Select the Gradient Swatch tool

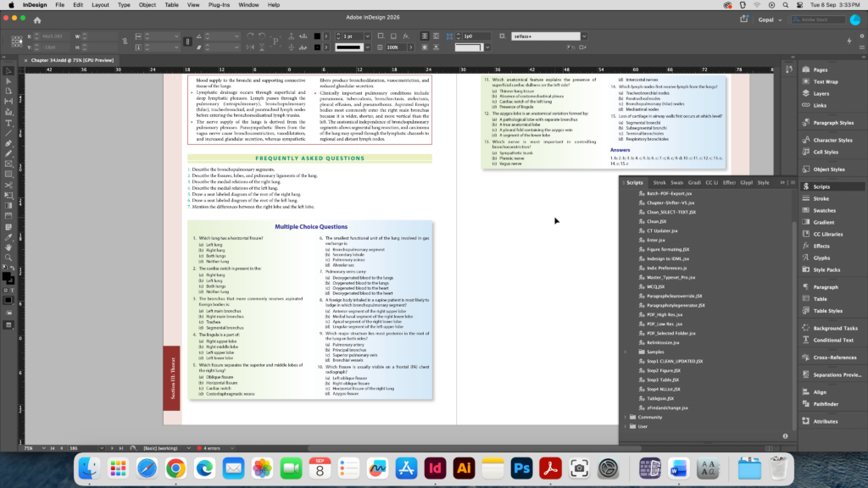8,206
